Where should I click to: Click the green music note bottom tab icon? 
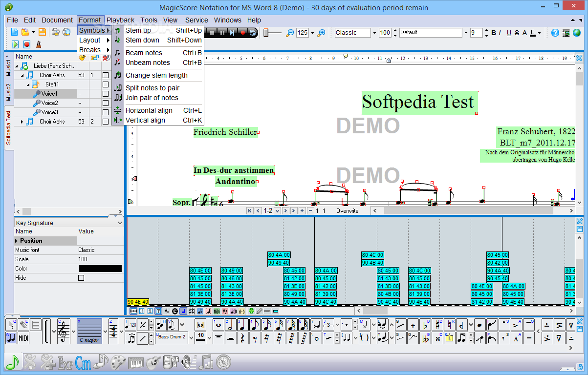[12, 361]
